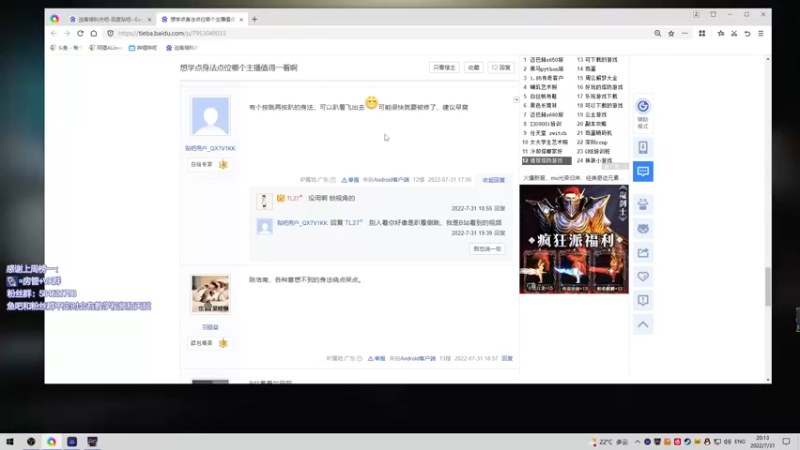Click the feedback exclamation sidebar icon
The height and width of the screenshot is (450, 800).
pyautogui.click(x=643, y=301)
